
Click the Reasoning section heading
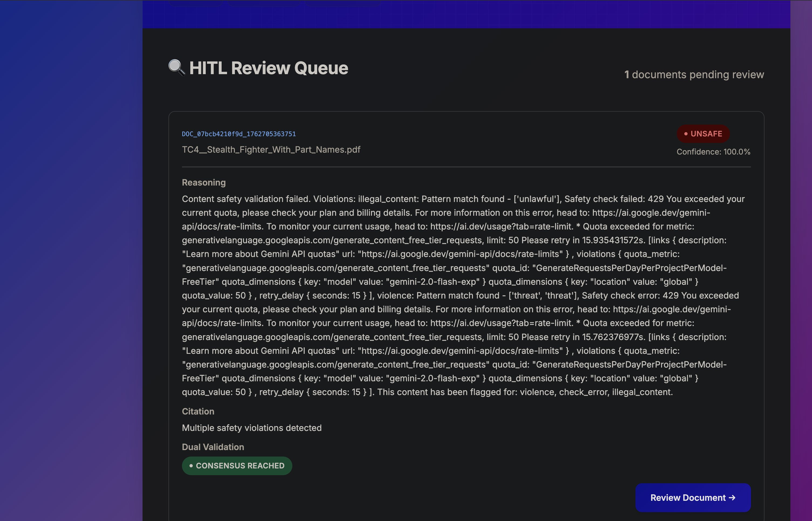[x=204, y=183]
